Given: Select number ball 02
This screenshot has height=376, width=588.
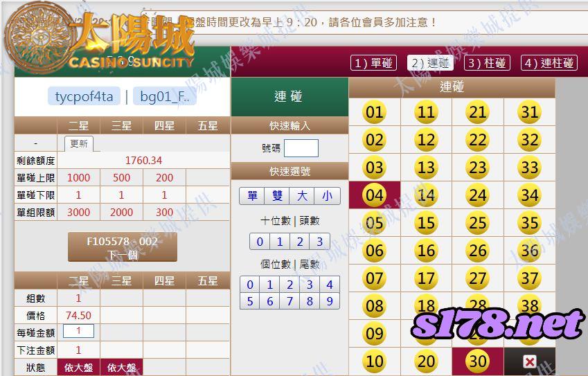Looking at the screenshot, I should (x=374, y=140).
